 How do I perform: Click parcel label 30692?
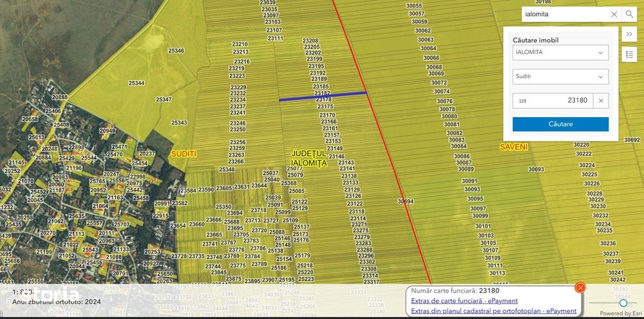(632, 140)
